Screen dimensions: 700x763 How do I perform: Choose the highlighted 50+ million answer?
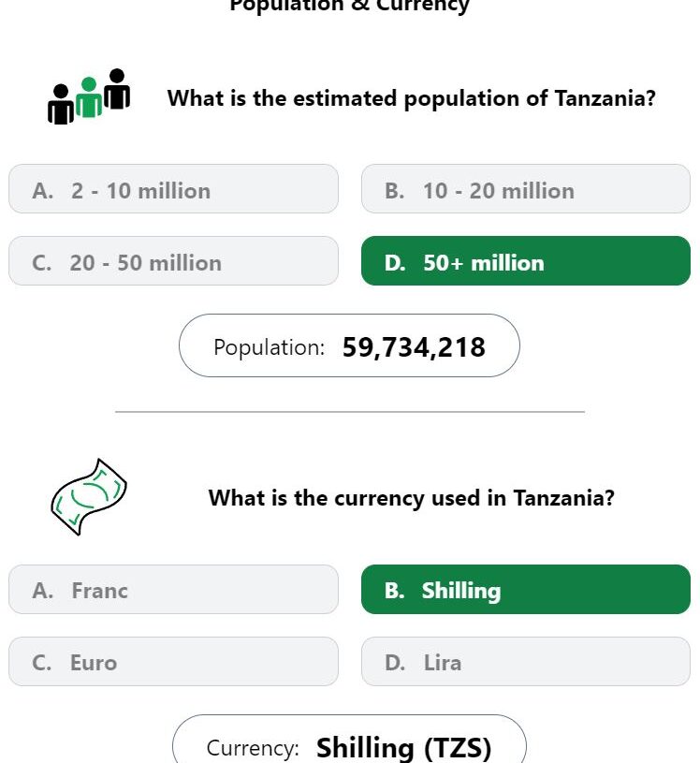point(526,261)
